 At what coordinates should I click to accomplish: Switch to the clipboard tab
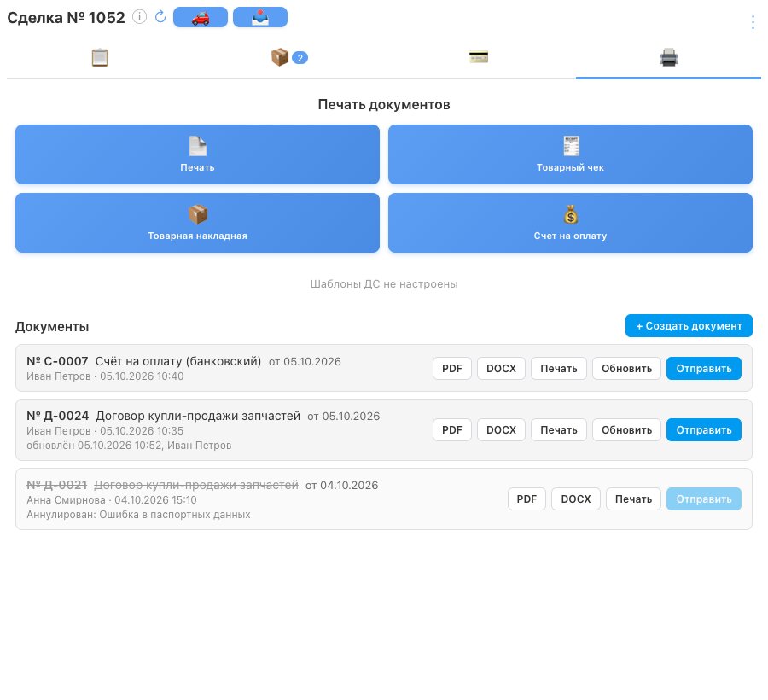tap(100, 58)
